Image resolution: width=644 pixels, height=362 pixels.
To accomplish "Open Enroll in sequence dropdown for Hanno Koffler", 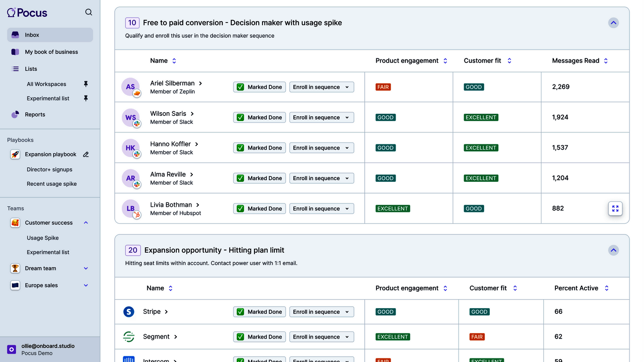I will point(321,148).
